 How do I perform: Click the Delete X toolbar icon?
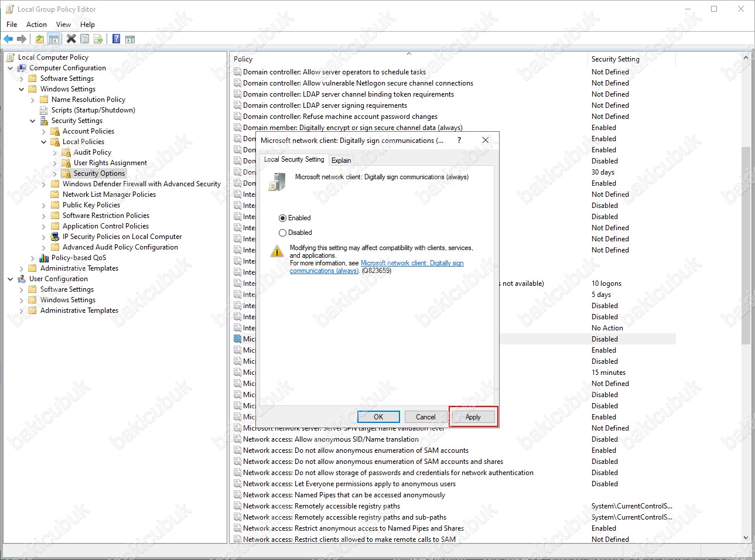71,39
